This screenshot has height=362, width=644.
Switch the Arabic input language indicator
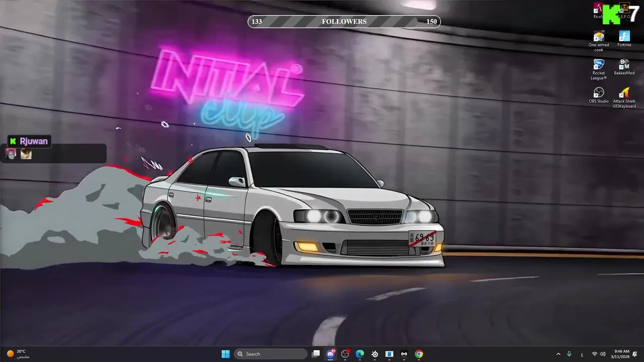click(582, 354)
